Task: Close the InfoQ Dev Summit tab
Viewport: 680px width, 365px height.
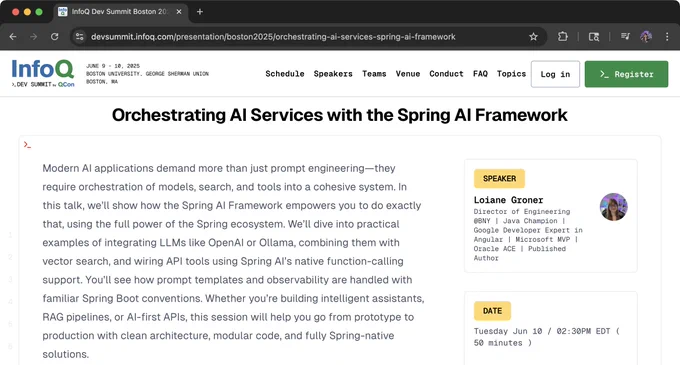Action: [x=179, y=12]
